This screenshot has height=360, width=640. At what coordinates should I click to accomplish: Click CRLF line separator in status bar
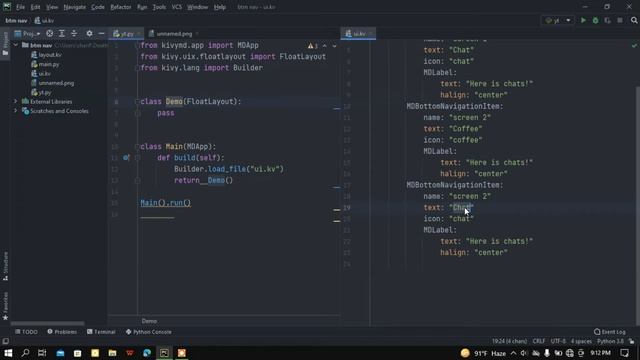click(539, 341)
